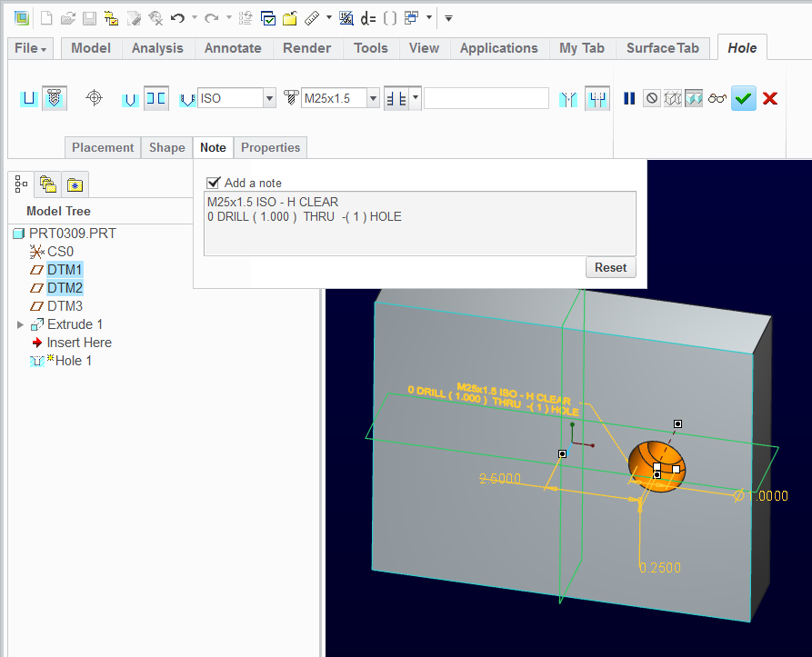
Task: Toggle the counterbore option icon
Action: click(597, 98)
